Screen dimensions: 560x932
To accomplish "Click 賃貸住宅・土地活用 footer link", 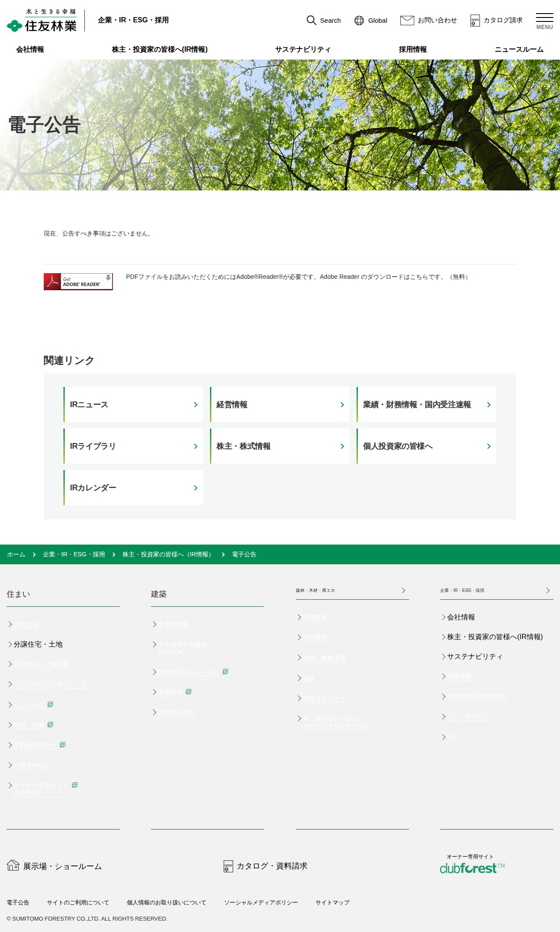I will (x=41, y=665).
